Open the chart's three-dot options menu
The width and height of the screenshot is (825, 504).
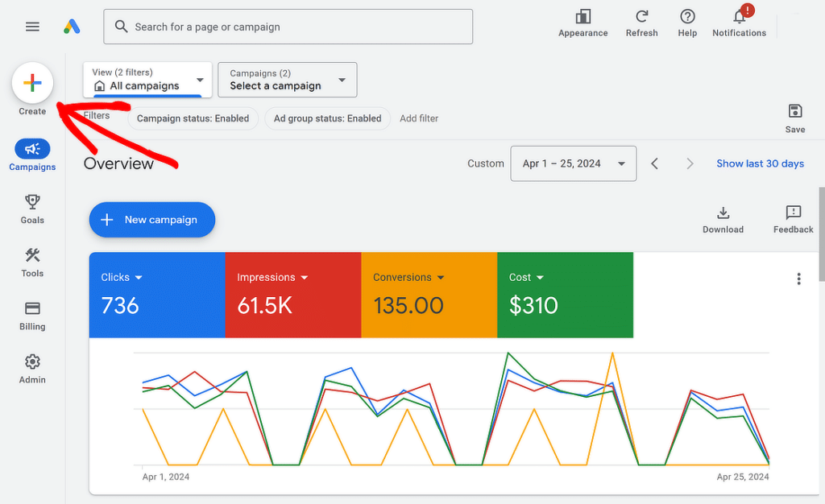[x=798, y=279]
